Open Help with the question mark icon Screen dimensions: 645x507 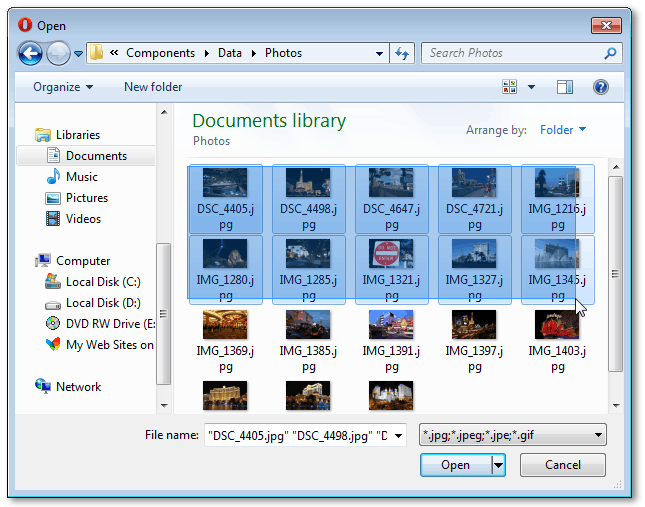coord(601,87)
